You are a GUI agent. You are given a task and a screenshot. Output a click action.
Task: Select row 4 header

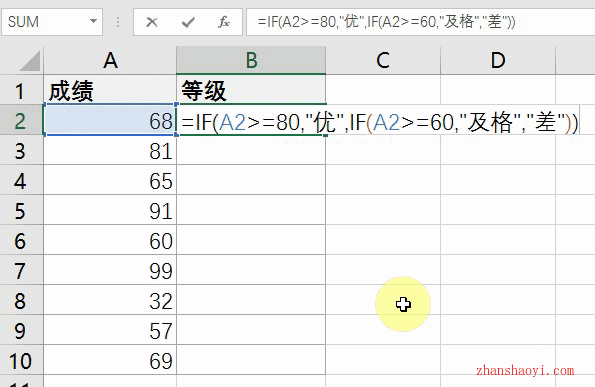[22, 180]
